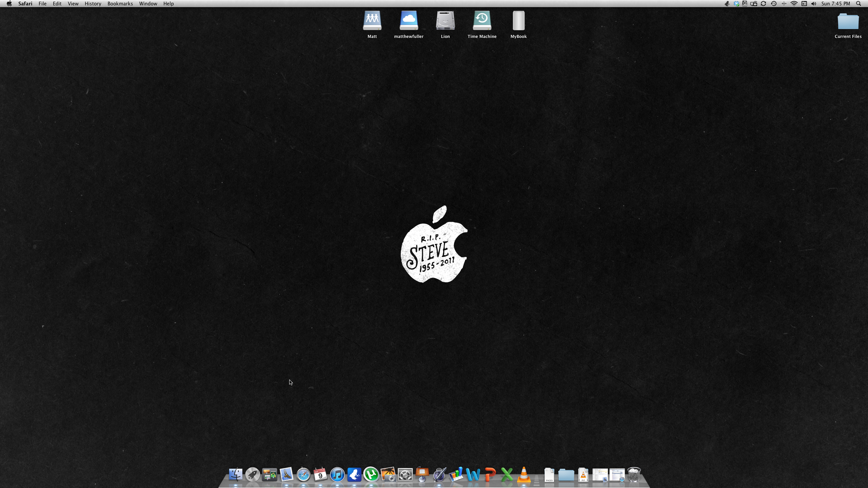868x488 pixels.
Task: Open Mission Control in the dock
Action: tap(270, 474)
